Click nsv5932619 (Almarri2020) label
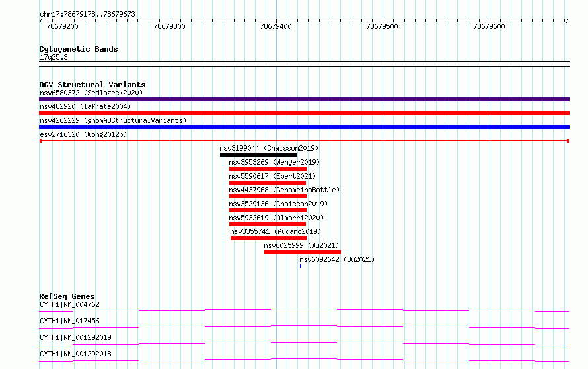The width and height of the screenshot is (588, 369). click(x=276, y=218)
